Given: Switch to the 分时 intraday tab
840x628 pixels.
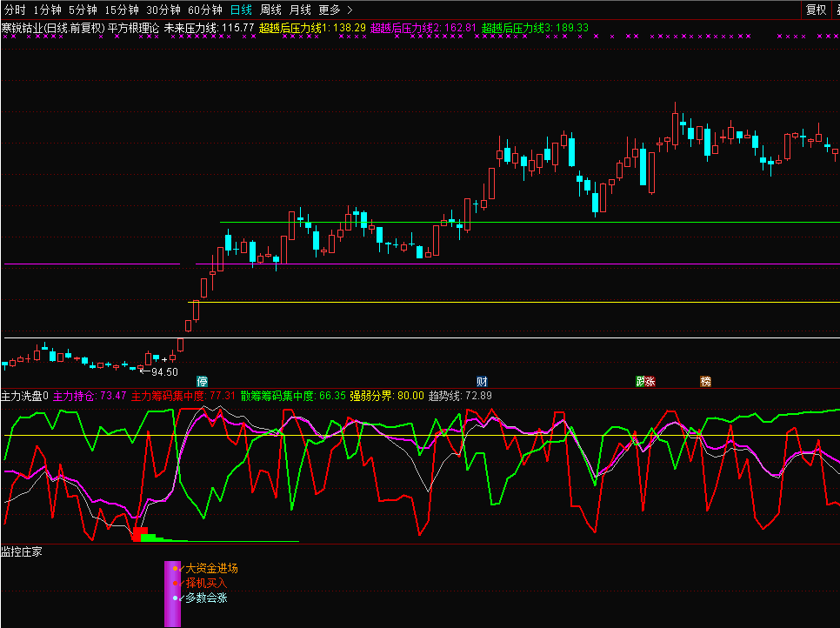Looking at the screenshot, I should pos(14,10).
